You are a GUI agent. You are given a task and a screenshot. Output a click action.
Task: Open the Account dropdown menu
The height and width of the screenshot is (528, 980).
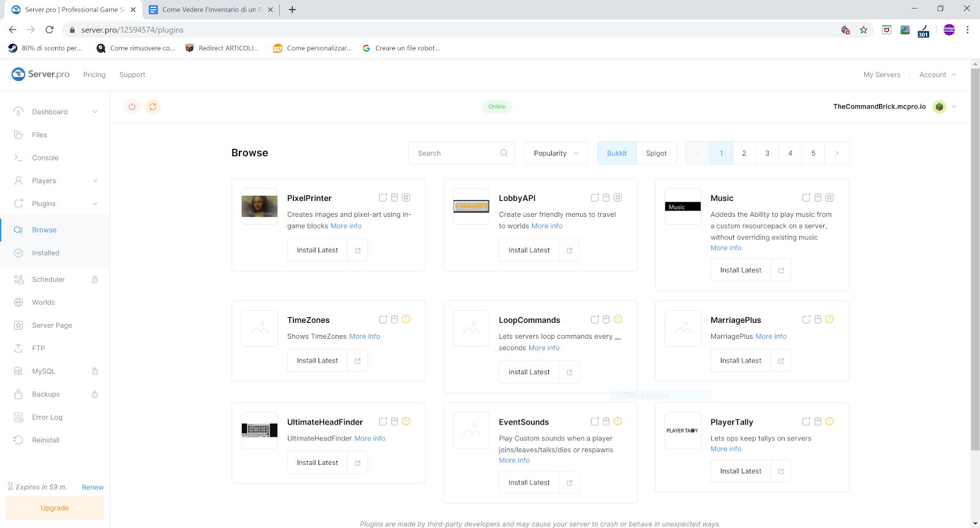click(937, 75)
